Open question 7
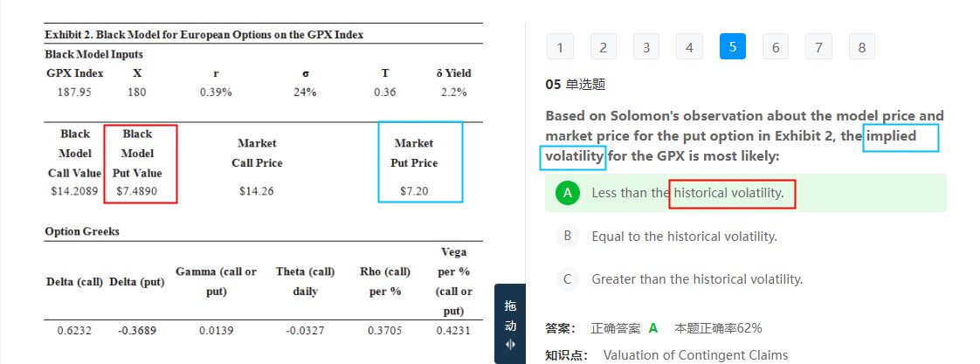The height and width of the screenshot is (364, 980). [x=818, y=47]
